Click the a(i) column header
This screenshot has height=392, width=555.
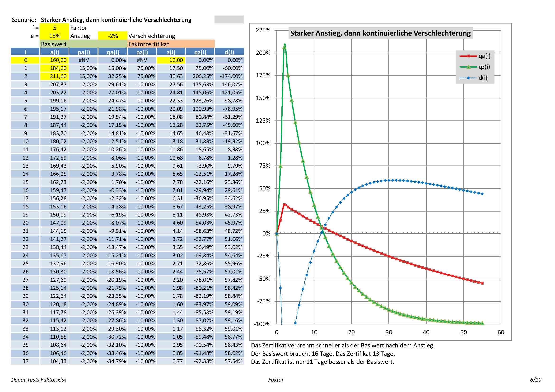54,52
